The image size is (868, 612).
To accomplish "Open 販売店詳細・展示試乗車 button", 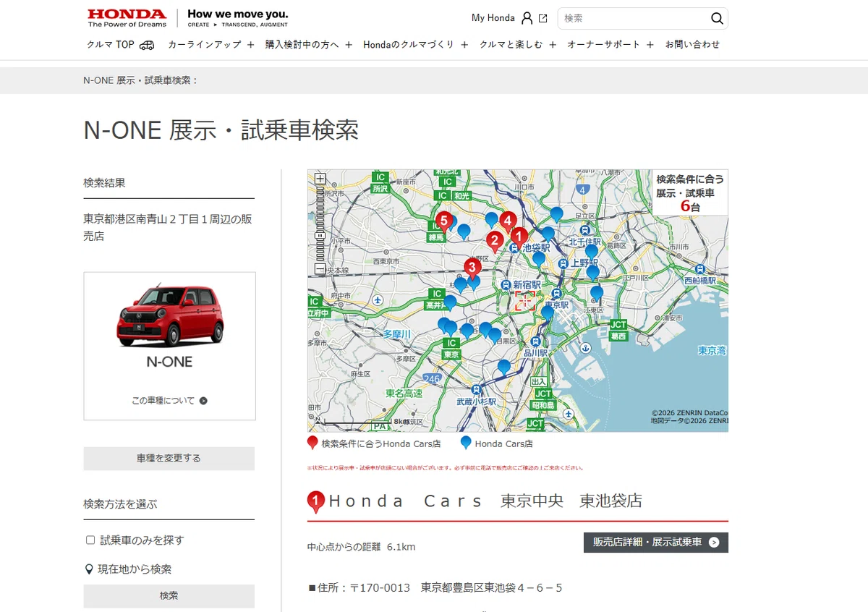I will click(x=656, y=543).
